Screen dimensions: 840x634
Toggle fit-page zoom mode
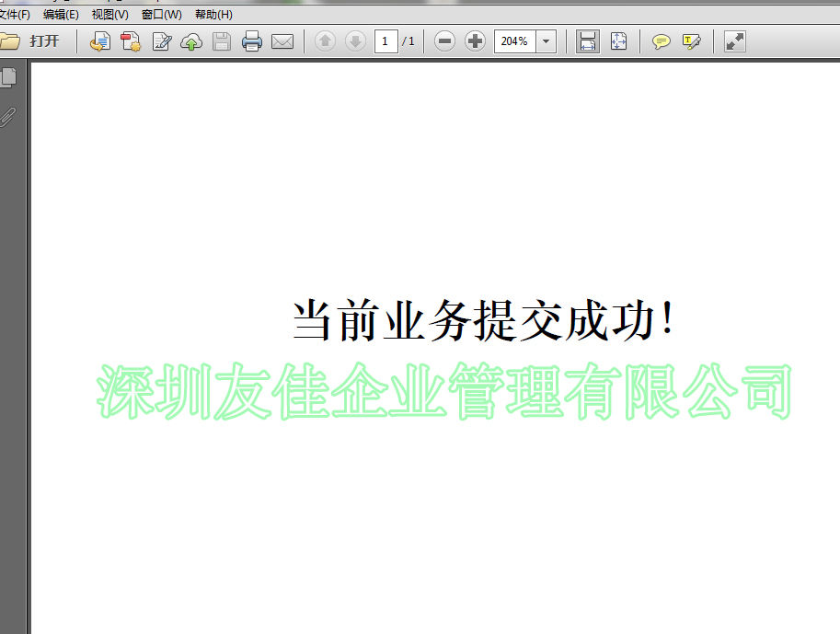(619, 40)
